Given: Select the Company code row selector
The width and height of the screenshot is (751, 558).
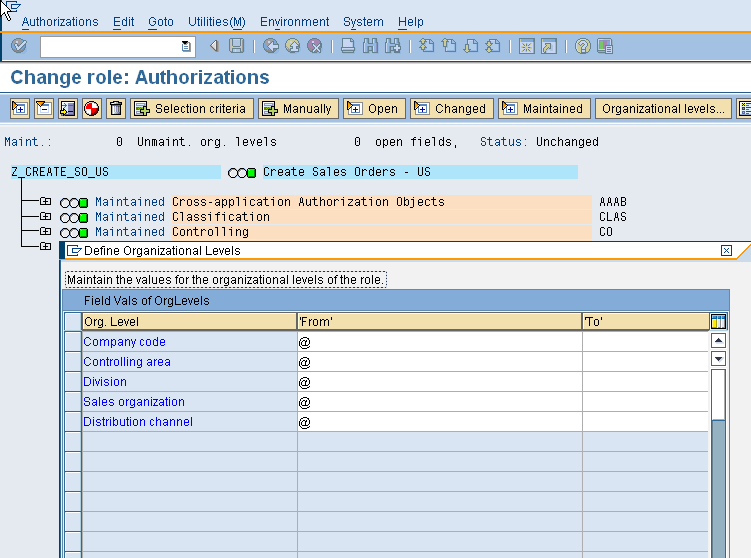Looking at the screenshot, I should click(x=73, y=342).
